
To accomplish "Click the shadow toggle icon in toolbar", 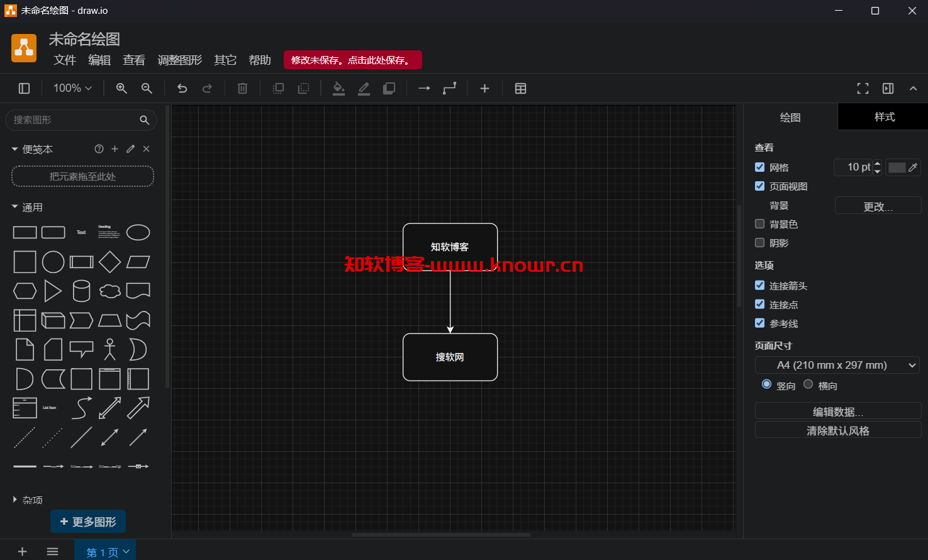I will click(x=389, y=89).
